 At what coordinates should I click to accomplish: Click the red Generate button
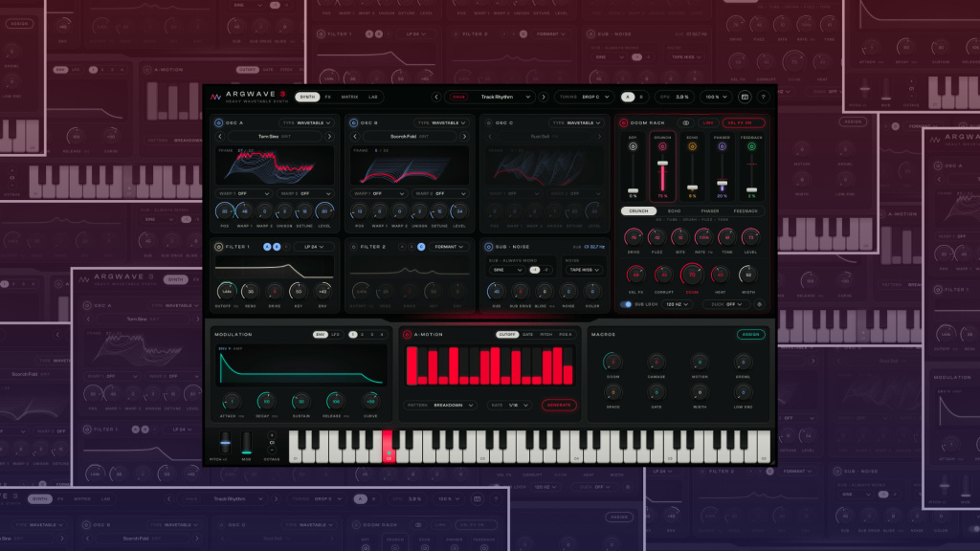point(559,405)
